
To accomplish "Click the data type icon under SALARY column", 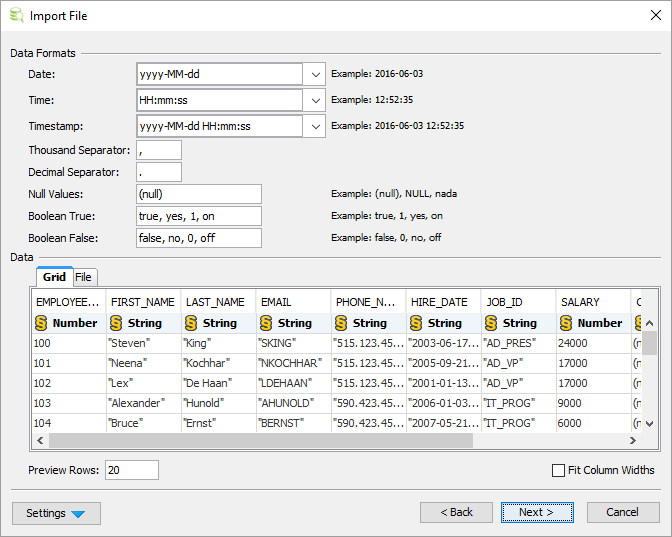I will pos(566,323).
